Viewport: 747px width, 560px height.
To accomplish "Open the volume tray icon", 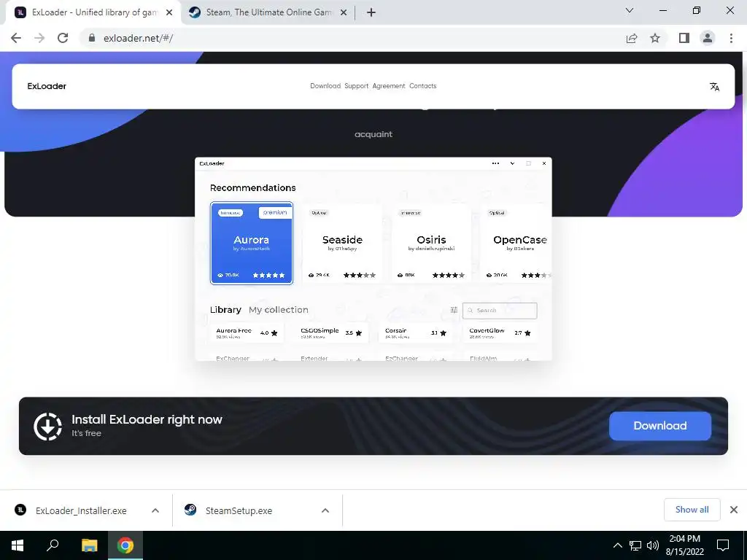I will tap(653, 545).
